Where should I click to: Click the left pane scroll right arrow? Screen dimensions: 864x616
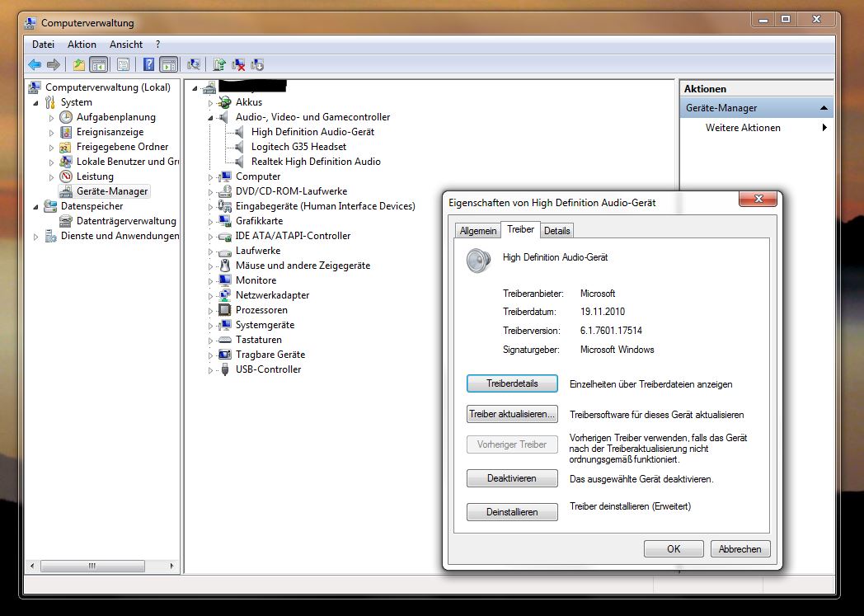[x=171, y=566]
